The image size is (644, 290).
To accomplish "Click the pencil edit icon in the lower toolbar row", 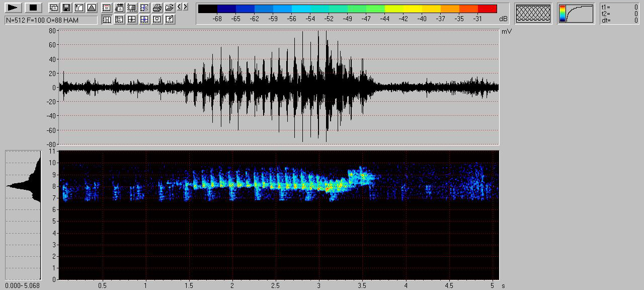I will coord(170,20).
